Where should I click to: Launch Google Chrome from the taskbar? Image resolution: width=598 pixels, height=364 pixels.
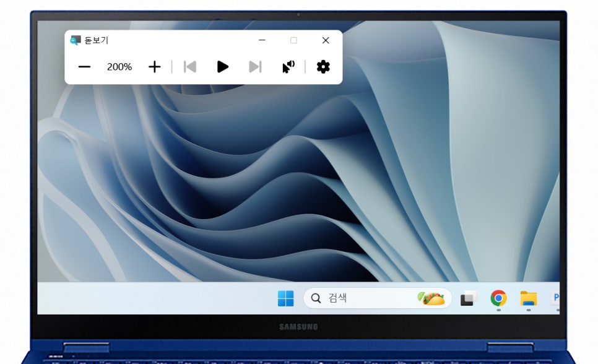point(498,298)
